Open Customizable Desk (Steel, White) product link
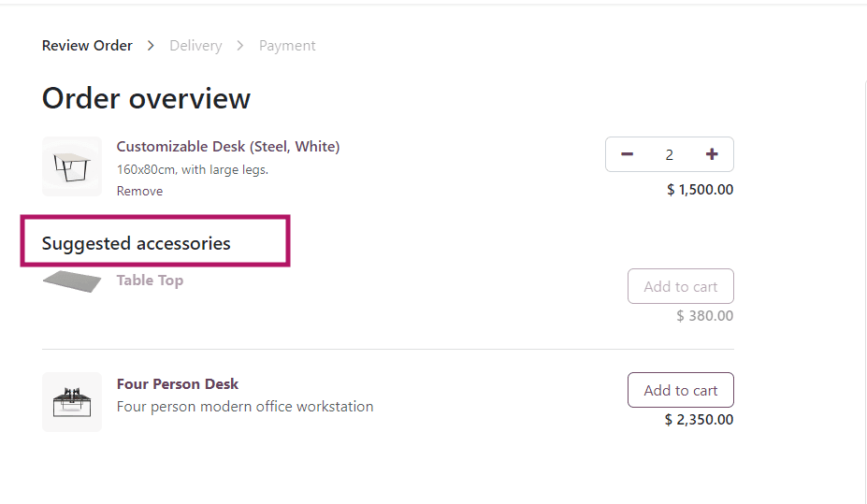The height and width of the screenshot is (504, 867). [227, 147]
